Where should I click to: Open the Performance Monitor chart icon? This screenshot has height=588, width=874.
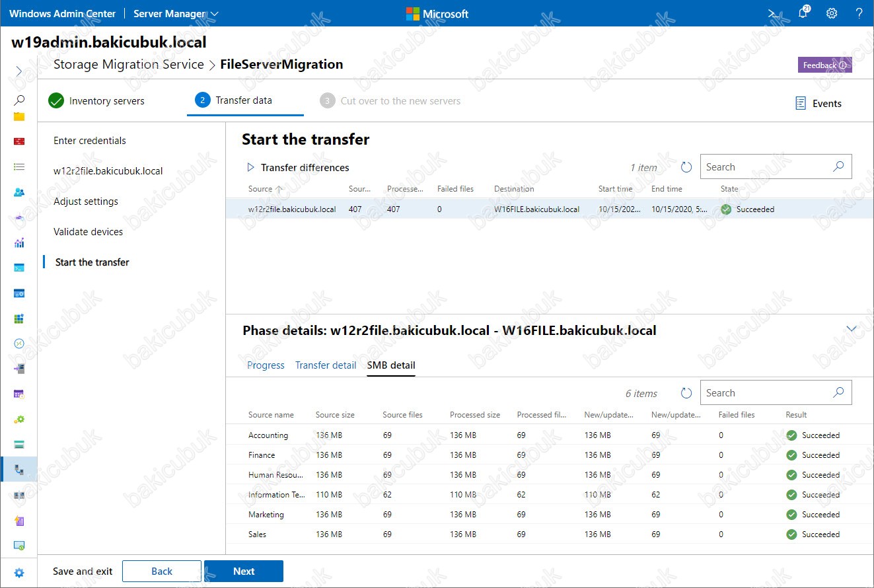[x=19, y=242]
